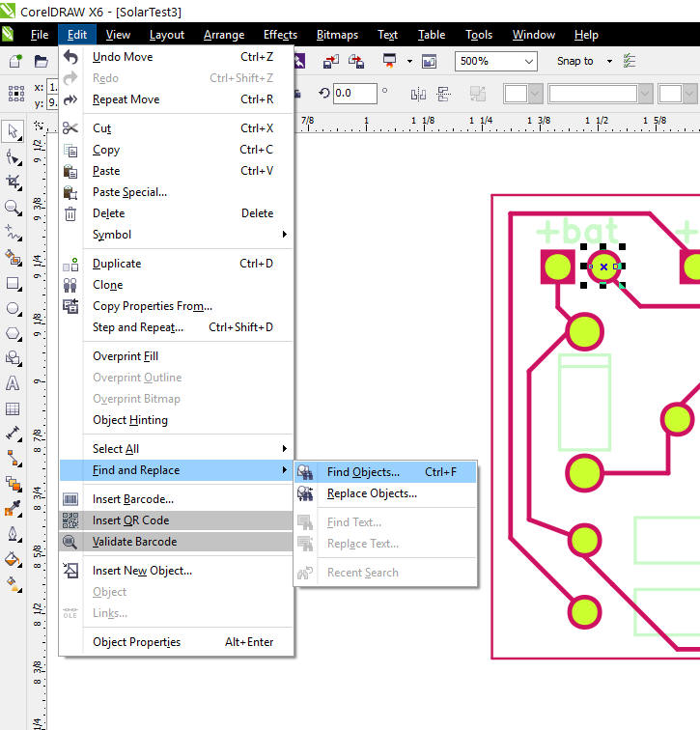
Task: Choose the Rectangle tool
Action: pyautogui.click(x=14, y=284)
